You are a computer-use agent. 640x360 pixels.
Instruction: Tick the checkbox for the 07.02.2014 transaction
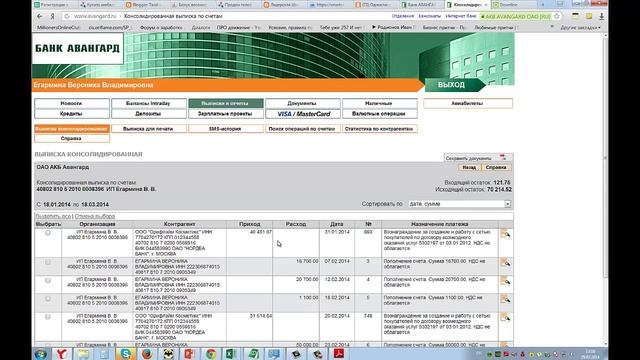[48, 262]
